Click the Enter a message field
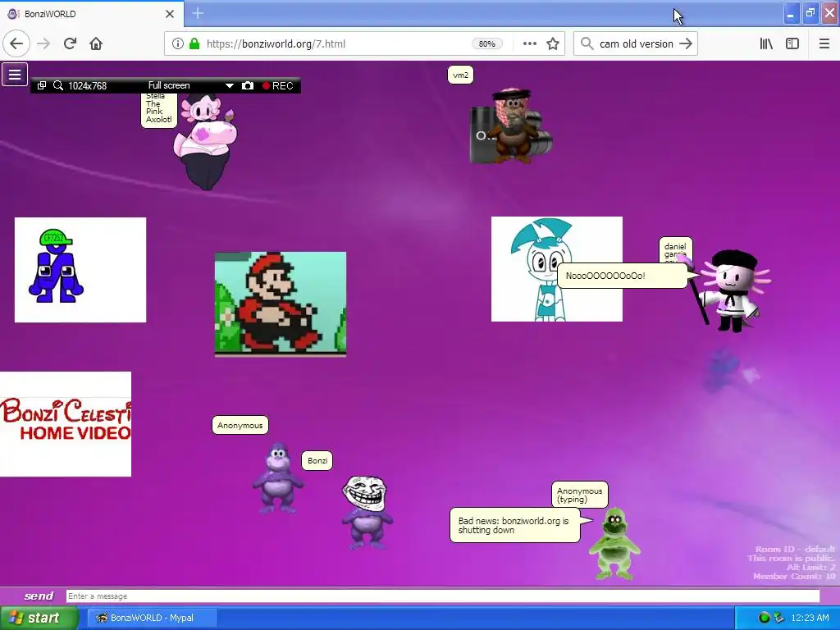This screenshot has height=630, width=840. click(x=442, y=596)
